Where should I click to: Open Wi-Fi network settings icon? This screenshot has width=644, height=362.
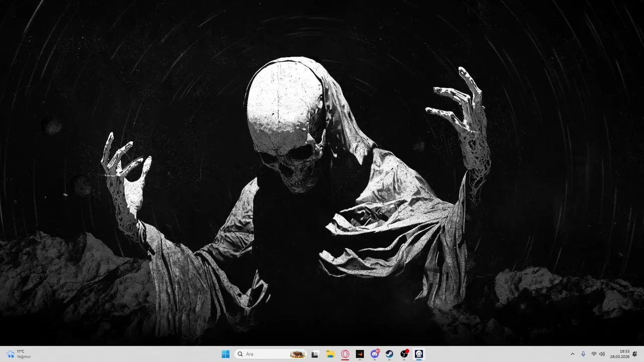(x=594, y=354)
